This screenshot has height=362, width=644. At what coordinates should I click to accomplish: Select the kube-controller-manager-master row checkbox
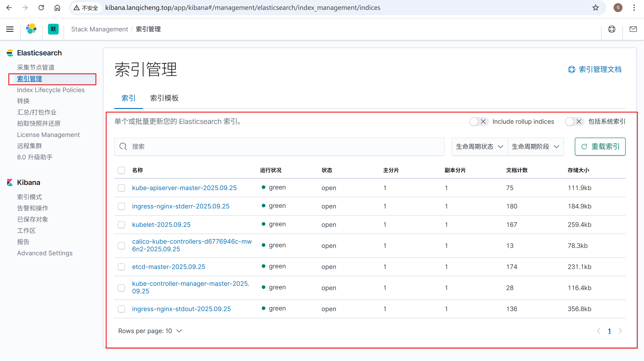tap(122, 288)
